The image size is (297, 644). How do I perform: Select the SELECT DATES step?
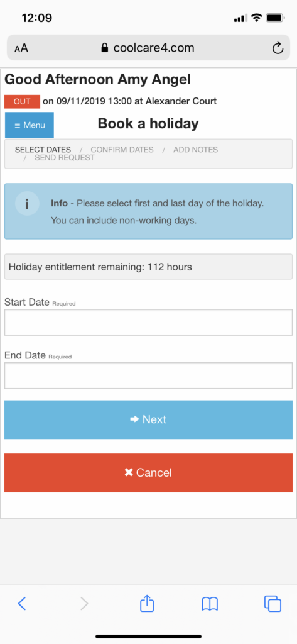(43, 150)
